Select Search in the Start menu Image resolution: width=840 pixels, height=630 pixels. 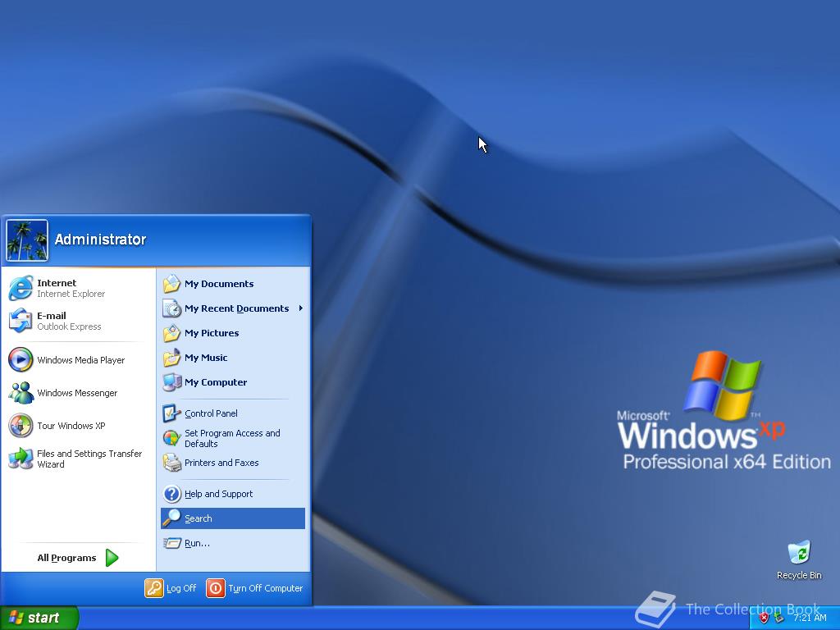click(x=199, y=518)
